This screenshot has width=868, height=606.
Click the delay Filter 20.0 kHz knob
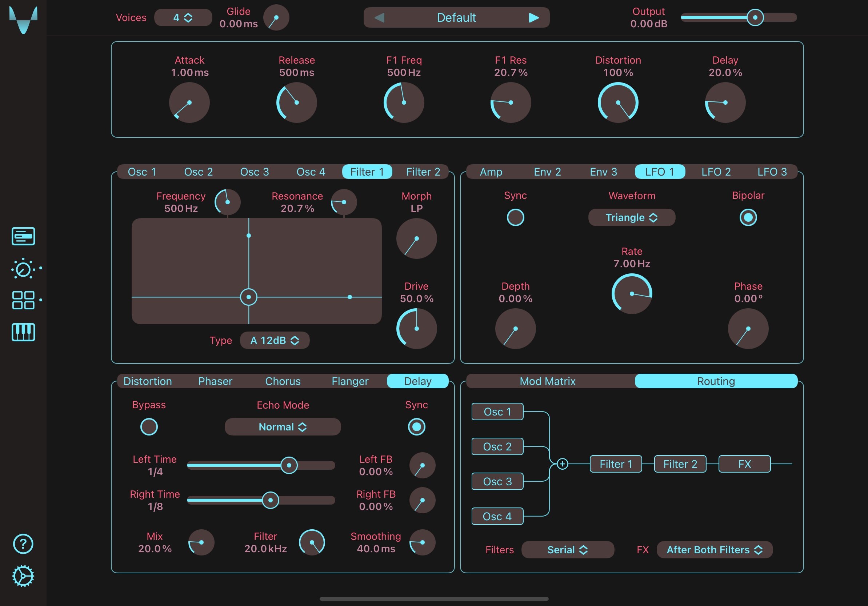click(x=312, y=542)
